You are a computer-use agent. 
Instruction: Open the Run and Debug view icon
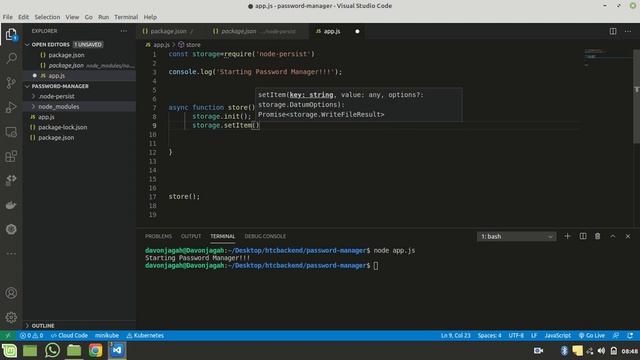(x=11, y=107)
